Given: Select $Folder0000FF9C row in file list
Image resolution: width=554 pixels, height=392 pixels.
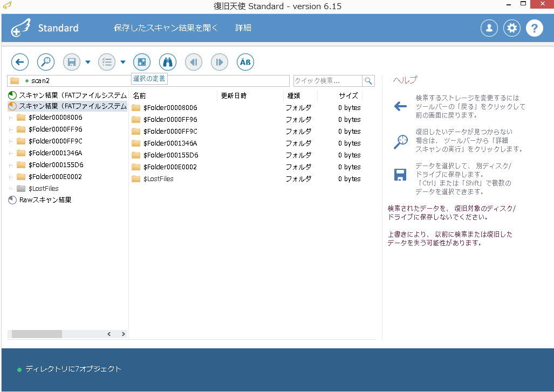Looking at the screenshot, I should click(247, 132).
